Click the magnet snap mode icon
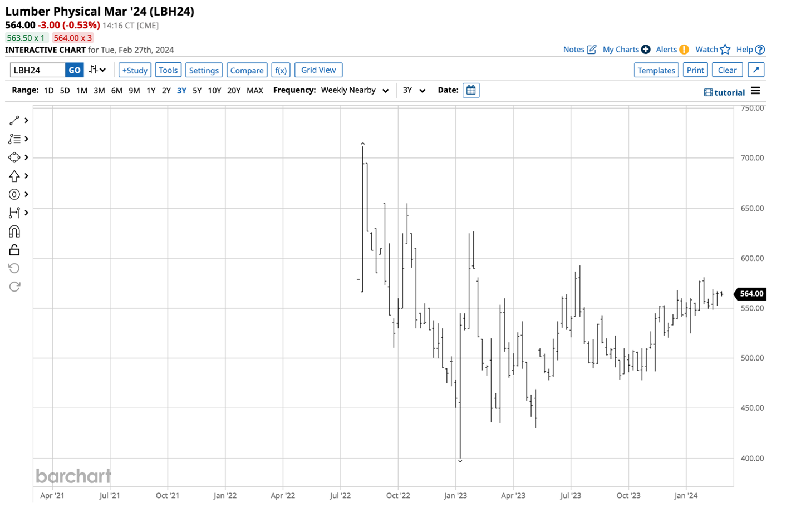796x532 pixels. [14, 231]
